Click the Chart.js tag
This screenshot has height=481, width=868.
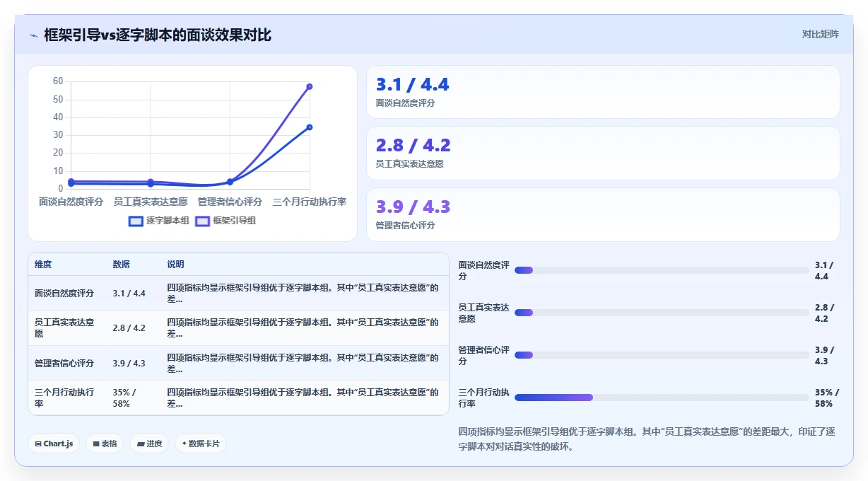click(x=54, y=444)
